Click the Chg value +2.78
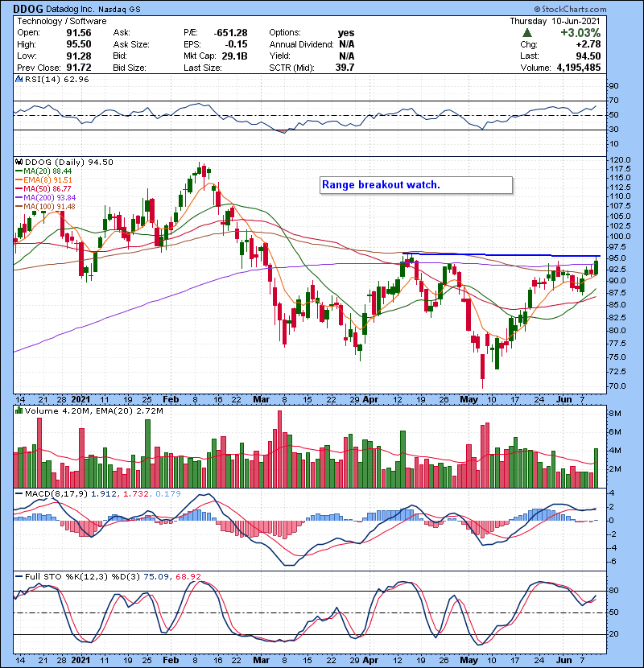The width and height of the screenshot is (644, 668). [x=588, y=44]
